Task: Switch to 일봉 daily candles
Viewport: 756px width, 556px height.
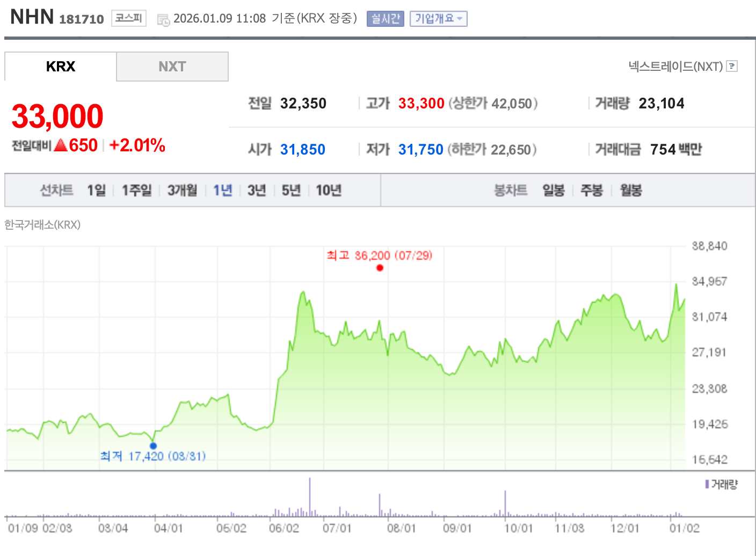Action: click(x=554, y=190)
